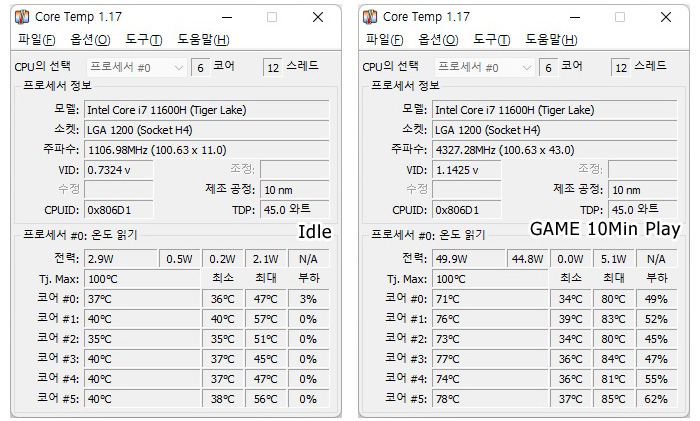Minimize the right Core Temp window
The height and width of the screenshot is (421, 700).
[x=573, y=17]
